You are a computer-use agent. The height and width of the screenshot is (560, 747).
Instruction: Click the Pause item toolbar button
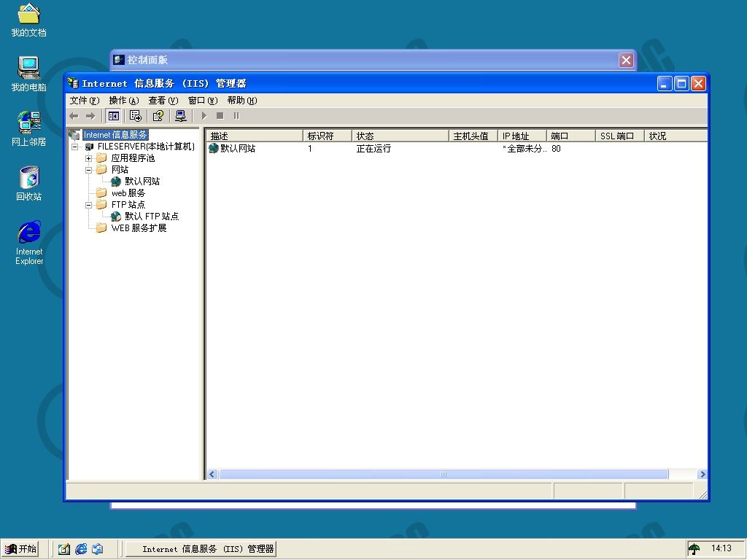point(236,116)
